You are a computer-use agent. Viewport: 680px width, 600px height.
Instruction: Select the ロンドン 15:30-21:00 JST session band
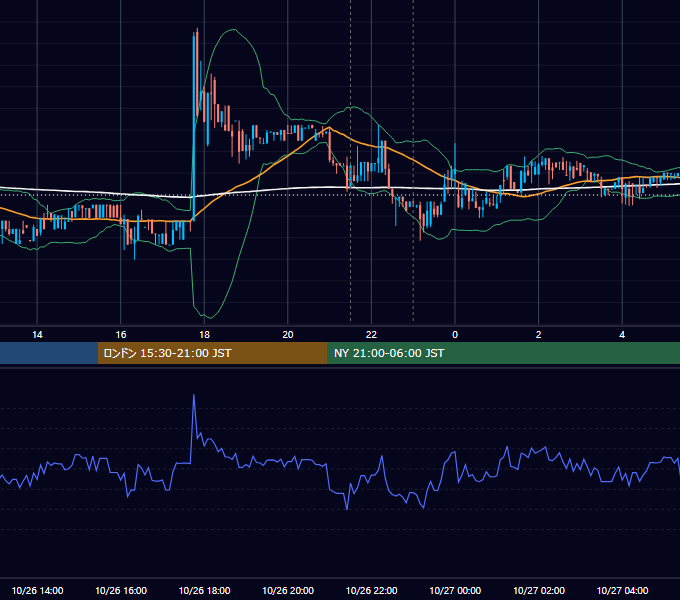pyautogui.click(x=212, y=353)
